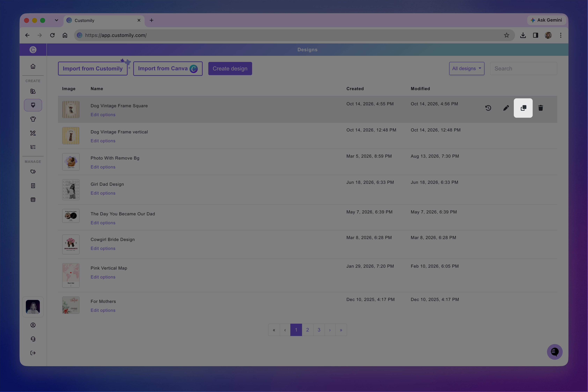Bookmark this page with the star icon
Viewport: 588px width, 392px height.
tap(507, 35)
